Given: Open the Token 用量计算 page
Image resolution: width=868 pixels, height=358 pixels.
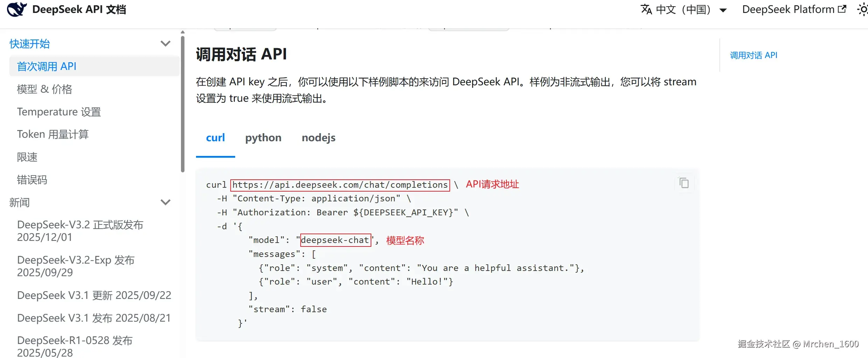Looking at the screenshot, I should point(53,134).
